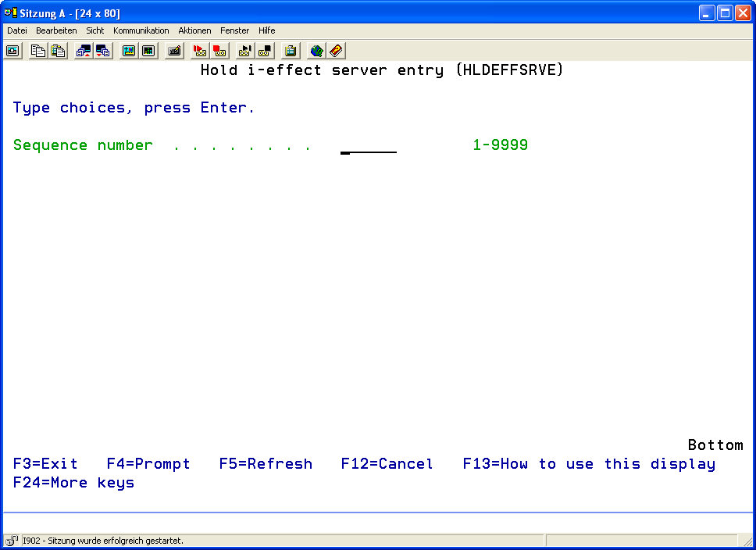Click F4=Prompt function key label
The height and width of the screenshot is (550, 756).
coord(148,464)
